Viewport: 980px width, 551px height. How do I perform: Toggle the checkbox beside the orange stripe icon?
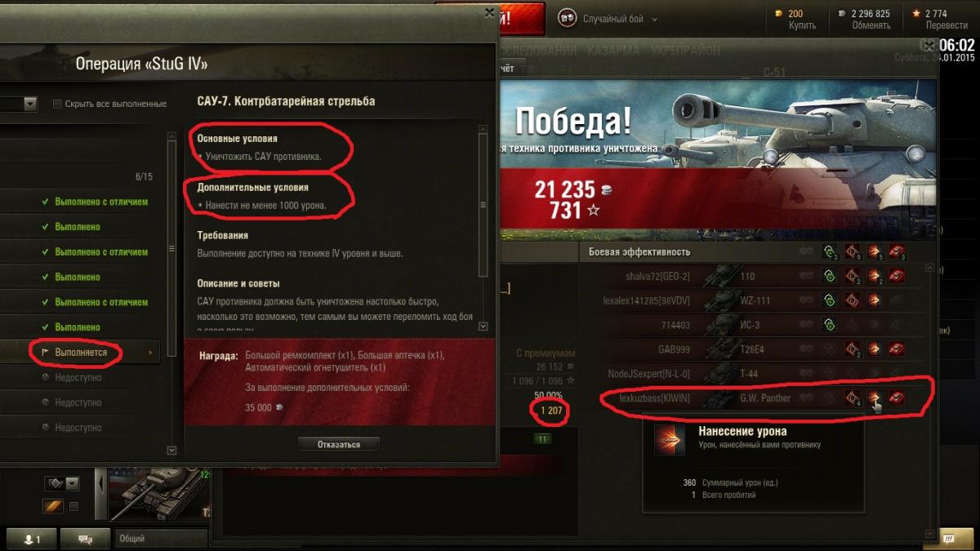[x=73, y=506]
